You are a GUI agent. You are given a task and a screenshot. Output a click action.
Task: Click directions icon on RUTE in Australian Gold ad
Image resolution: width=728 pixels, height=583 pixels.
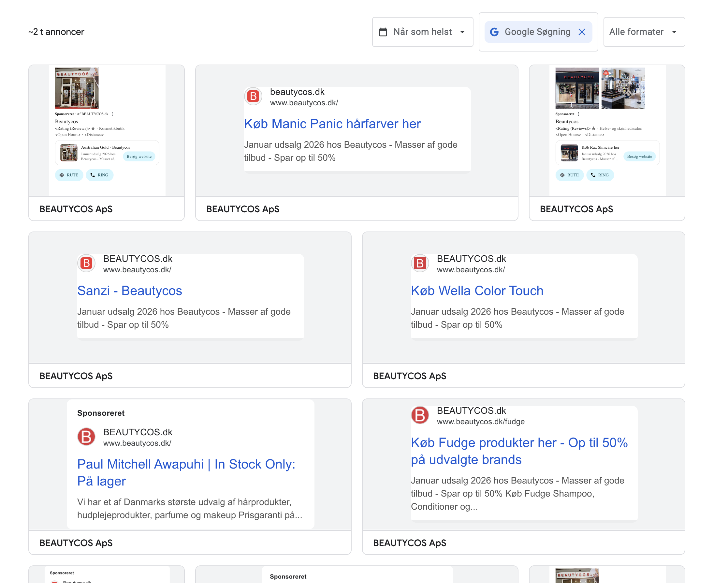pyautogui.click(x=62, y=175)
